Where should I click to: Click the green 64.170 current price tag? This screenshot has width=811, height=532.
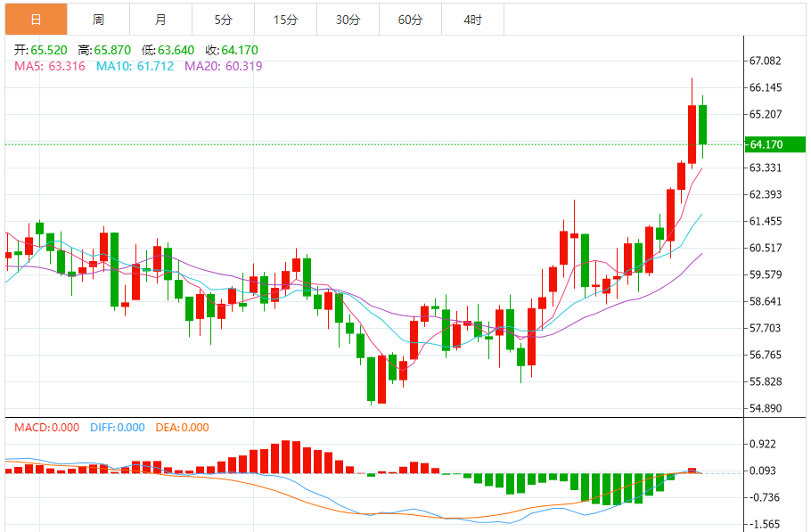774,144
